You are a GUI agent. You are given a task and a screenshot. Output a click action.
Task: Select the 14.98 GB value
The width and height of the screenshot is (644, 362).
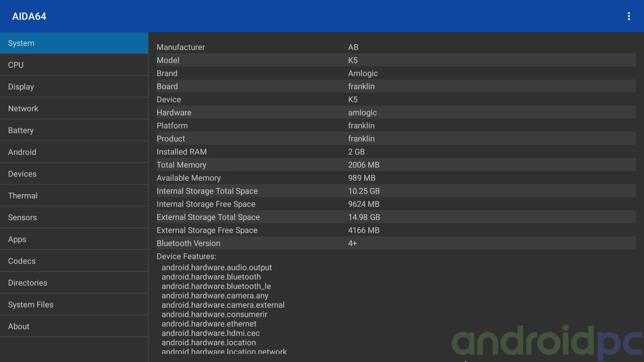click(364, 217)
